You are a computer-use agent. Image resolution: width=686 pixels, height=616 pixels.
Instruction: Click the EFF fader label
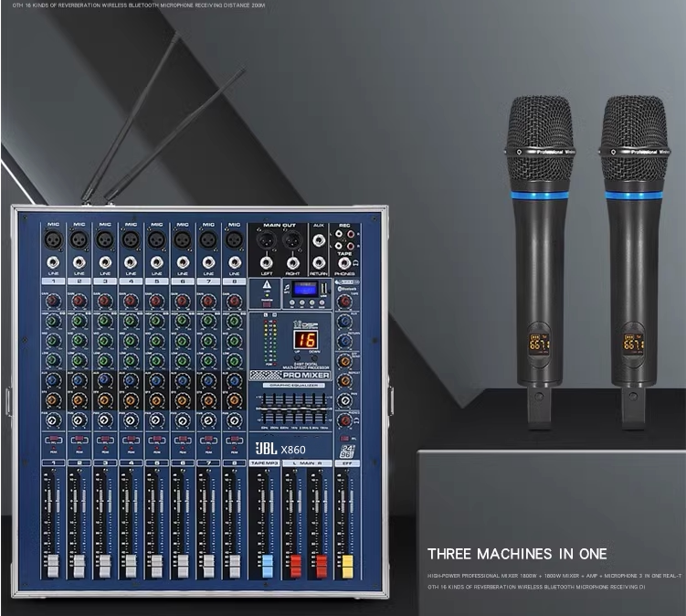(347, 462)
